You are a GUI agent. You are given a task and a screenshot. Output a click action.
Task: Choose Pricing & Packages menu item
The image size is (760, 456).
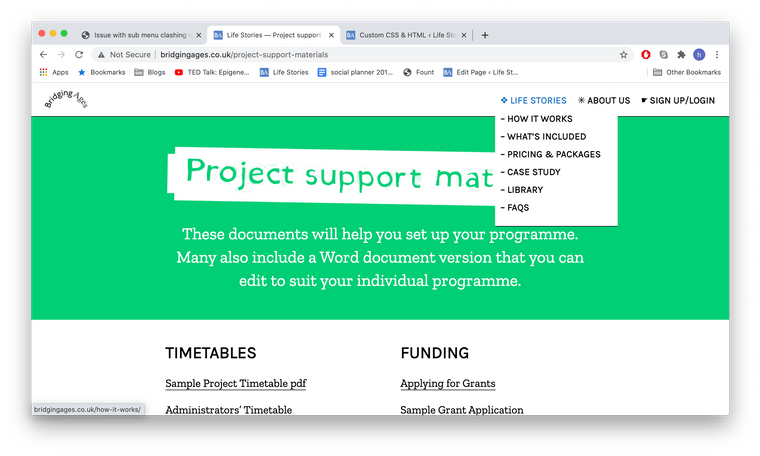coord(553,154)
